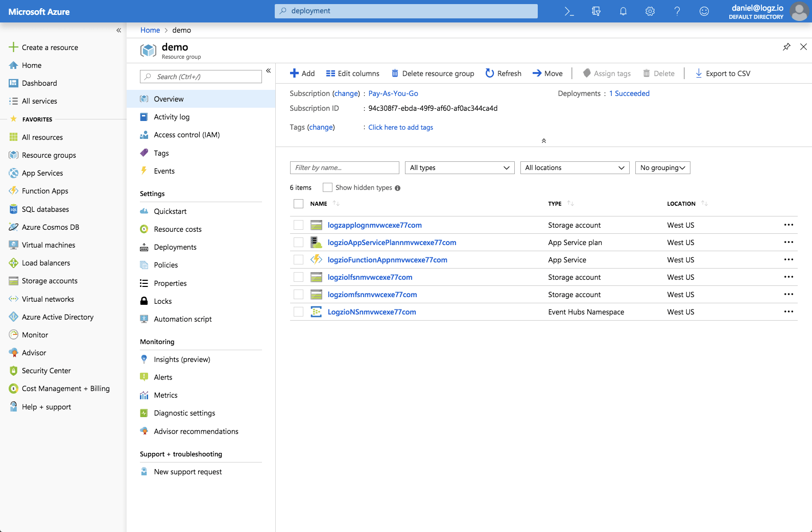This screenshot has width=812, height=532.
Task: Open the notifications bell
Action: pyautogui.click(x=623, y=11)
